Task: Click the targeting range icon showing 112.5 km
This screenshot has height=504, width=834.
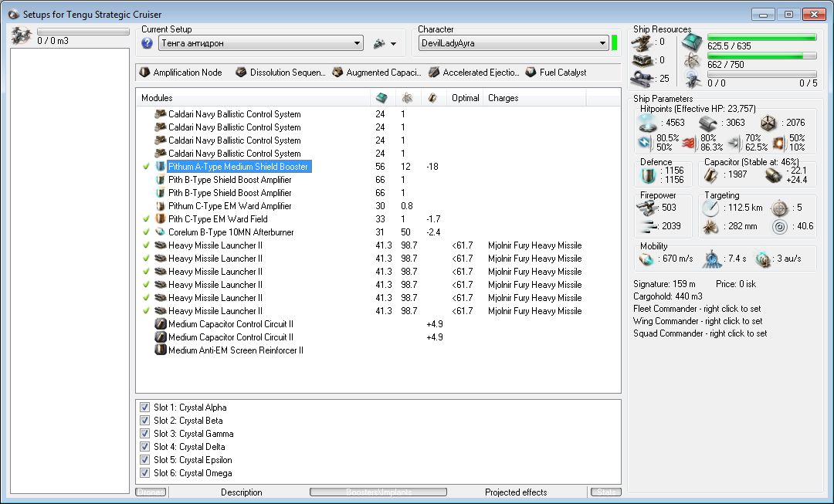Action: (x=710, y=208)
